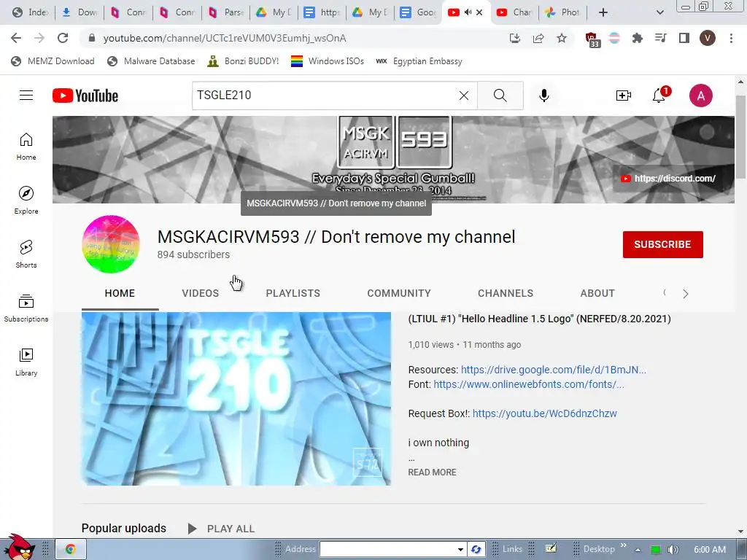This screenshot has width=747, height=560.
Task: Click the taskbar Address input box
Action: point(387,550)
